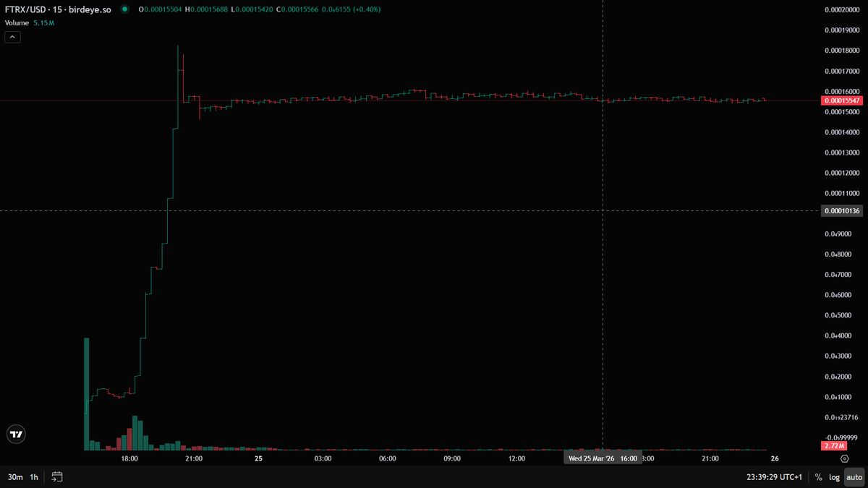Select the 1h time range
This screenshot has height=488, width=868.
[x=34, y=477]
